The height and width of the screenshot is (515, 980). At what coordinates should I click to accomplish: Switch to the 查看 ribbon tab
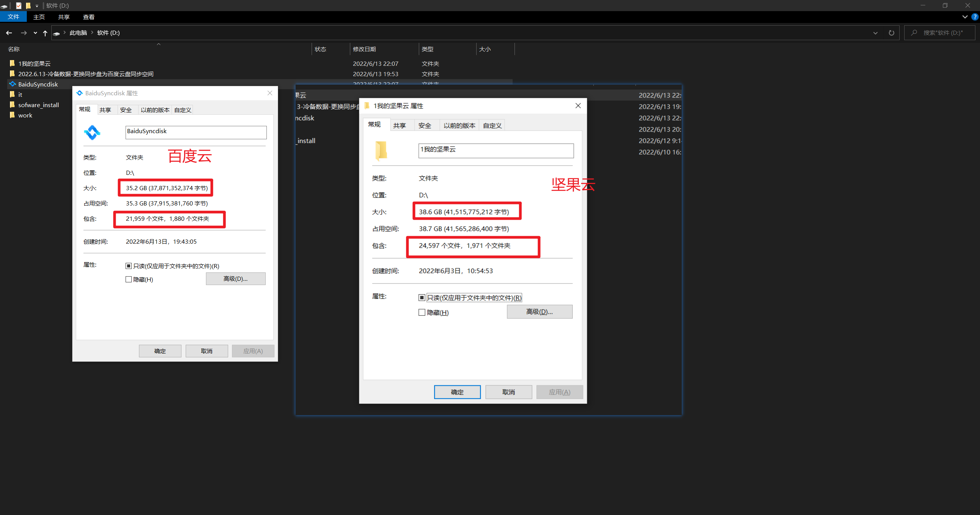point(89,17)
